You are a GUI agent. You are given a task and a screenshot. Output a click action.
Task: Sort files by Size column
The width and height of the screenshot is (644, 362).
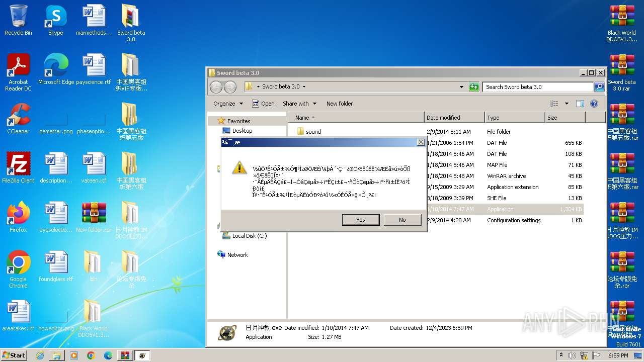(x=565, y=118)
